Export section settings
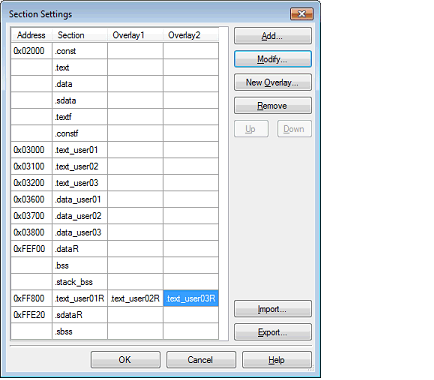This screenshot has width=434, height=380. pyautogui.click(x=273, y=332)
